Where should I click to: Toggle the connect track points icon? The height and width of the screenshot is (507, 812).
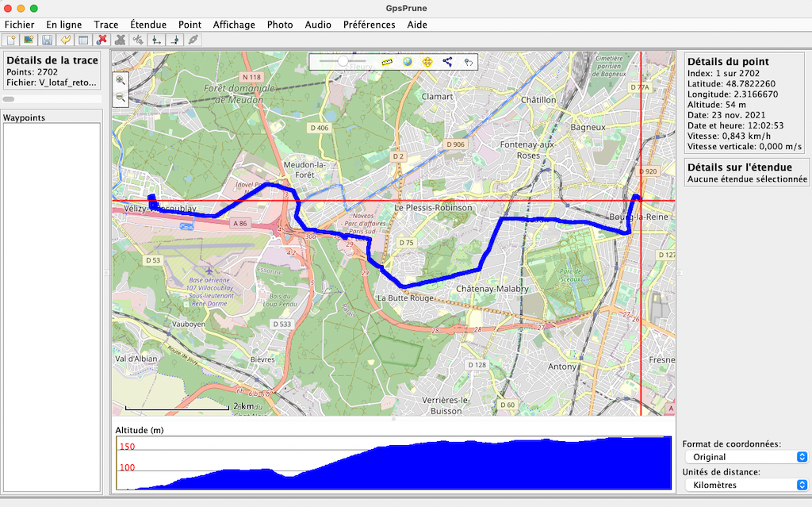point(447,62)
